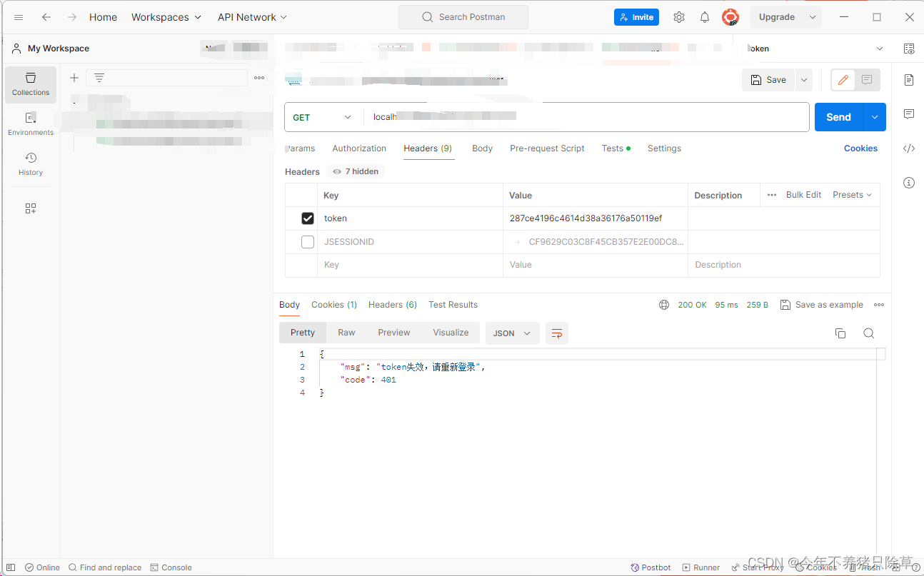Click headers table three-dot column options

[x=772, y=195]
